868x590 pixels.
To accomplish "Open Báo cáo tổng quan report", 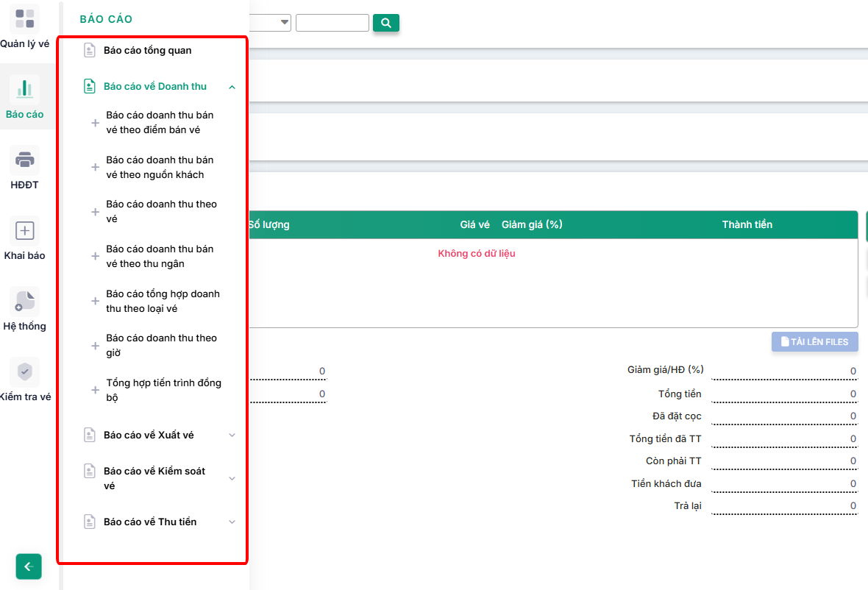I will [147, 51].
